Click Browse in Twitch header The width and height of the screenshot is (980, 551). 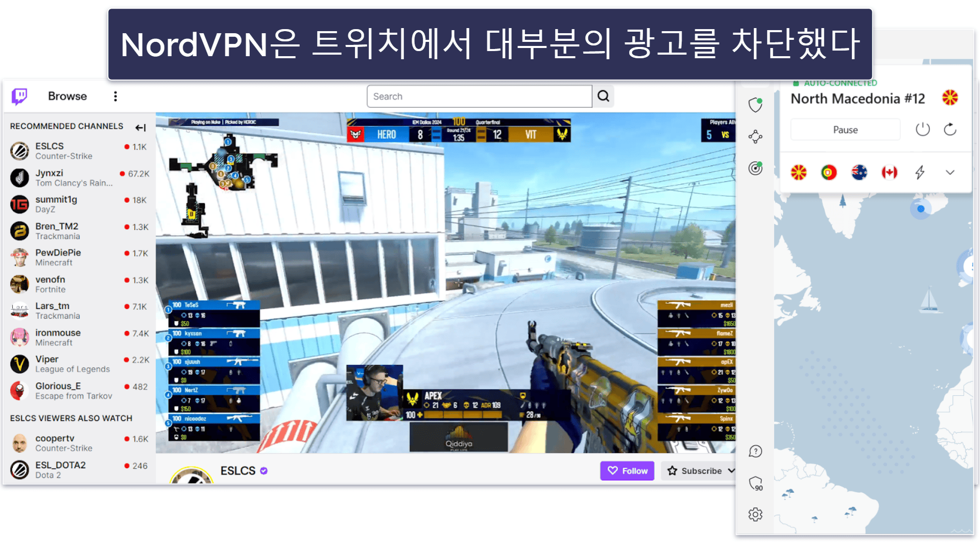[67, 96]
